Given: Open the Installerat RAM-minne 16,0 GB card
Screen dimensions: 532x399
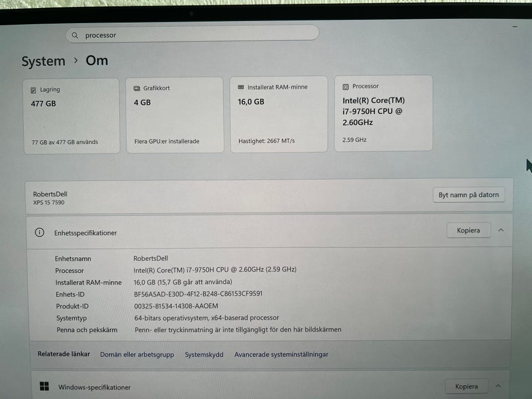Looking at the screenshot, I should coord(279,114).
